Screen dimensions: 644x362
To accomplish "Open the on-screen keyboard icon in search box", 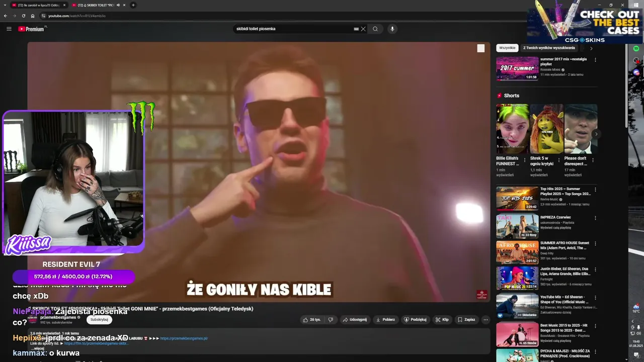I will (x=356, y=29).
